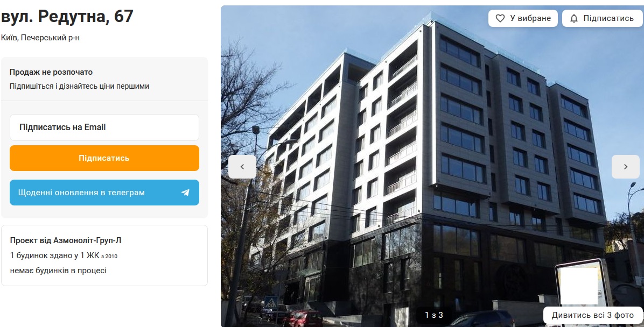Click the heart icon for favorites

500,18
